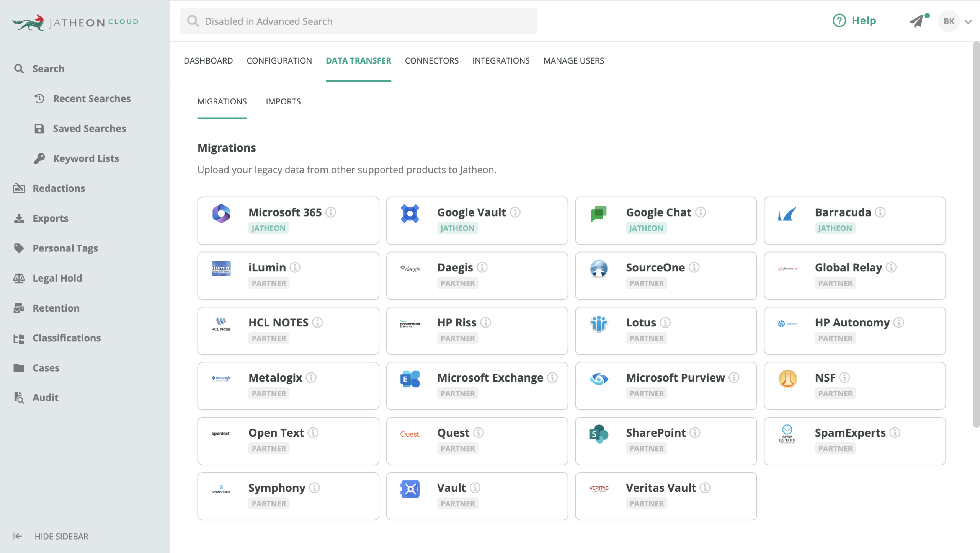980x553 pixels.
Task: Select the Migrations sub-tab
Action: [x=222, y=101]
